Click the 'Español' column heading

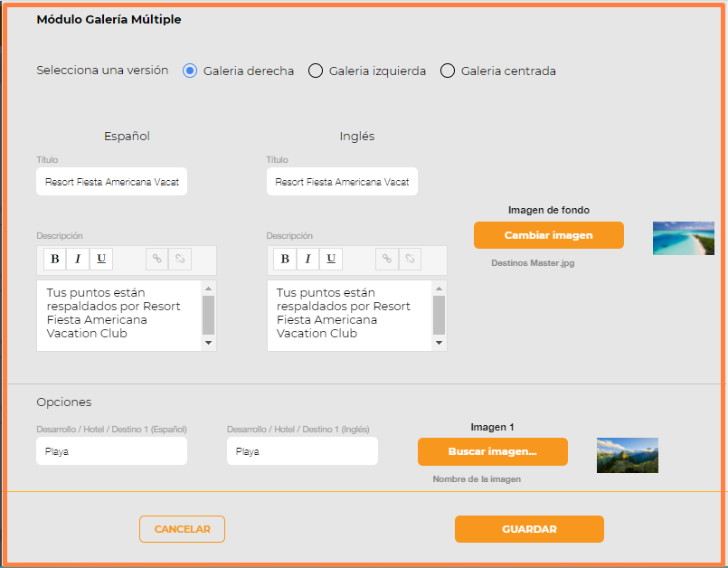coord(127,136)
